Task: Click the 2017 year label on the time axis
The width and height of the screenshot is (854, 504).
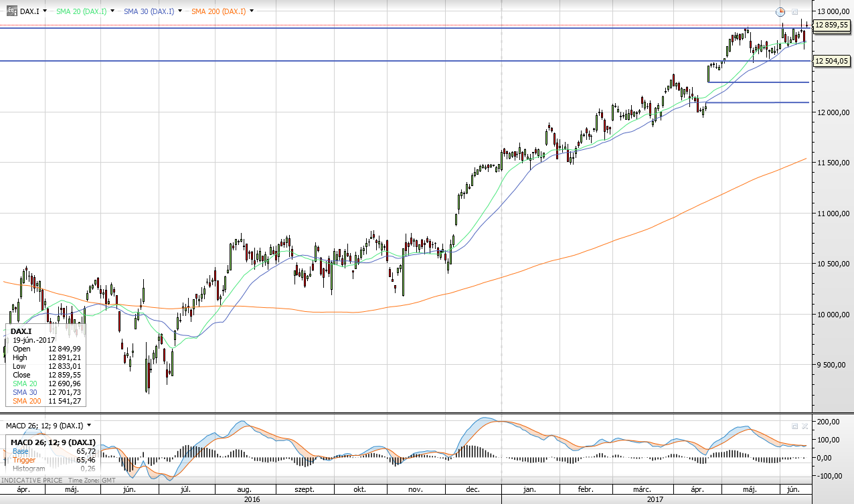Action: pos(657,499)
